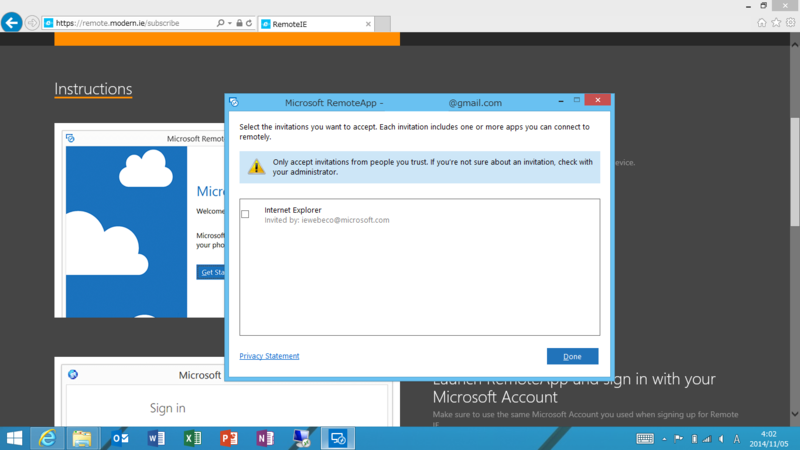
Task: Click the search magnifier in address bar
Action: [x=220, y=23]
